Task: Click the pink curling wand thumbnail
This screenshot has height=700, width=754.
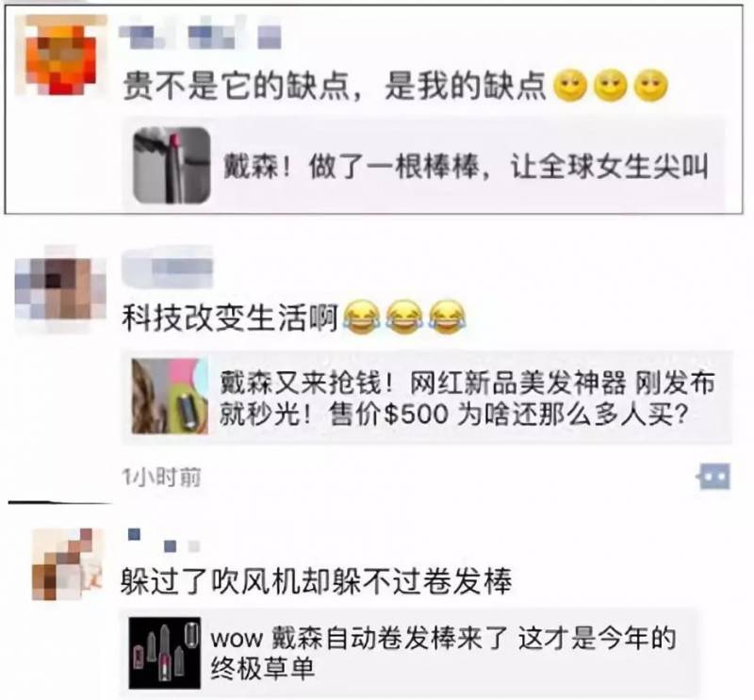Action: [x=172, y=166]
